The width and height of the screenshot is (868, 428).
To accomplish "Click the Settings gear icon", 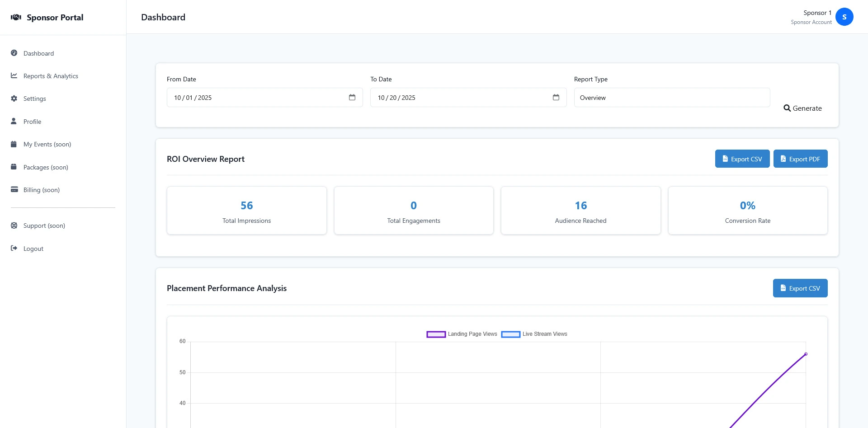I will pos(14,99).
